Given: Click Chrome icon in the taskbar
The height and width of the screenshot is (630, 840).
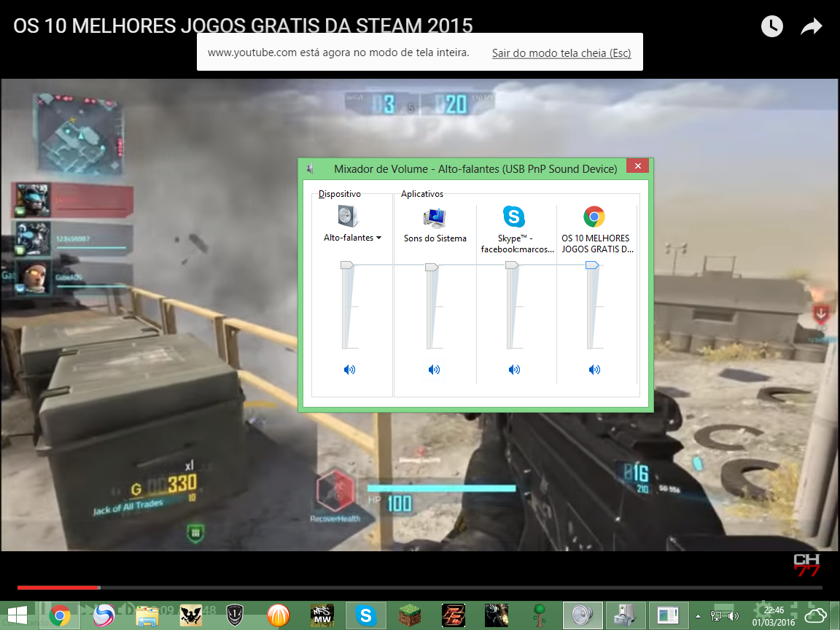Looking at the screenshot, I should coord(60,615).
